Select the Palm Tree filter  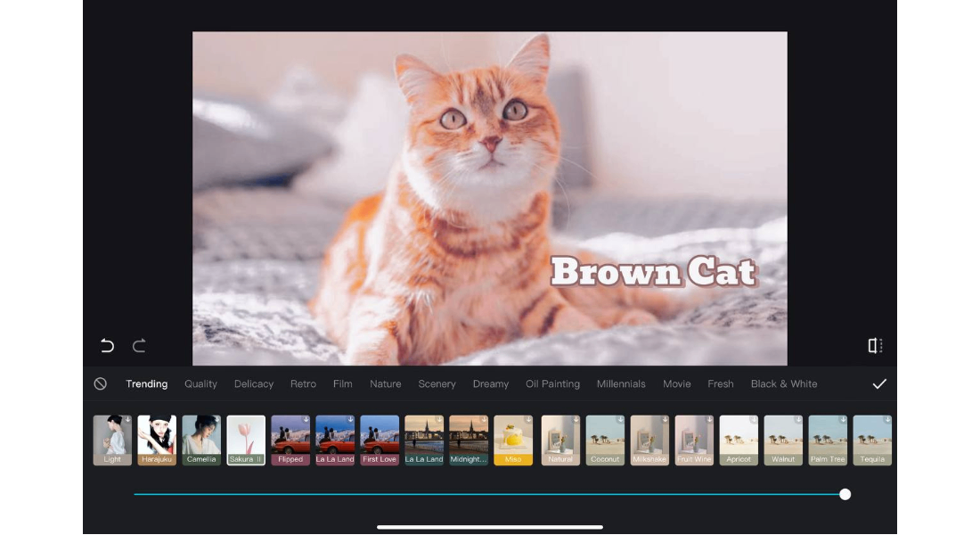click(x=828, y=440)
